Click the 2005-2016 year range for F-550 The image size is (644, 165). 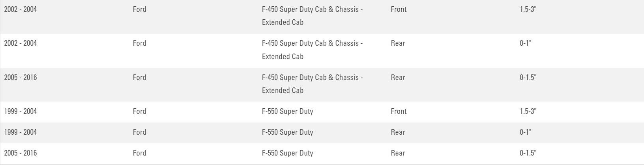tap(21, 153)
